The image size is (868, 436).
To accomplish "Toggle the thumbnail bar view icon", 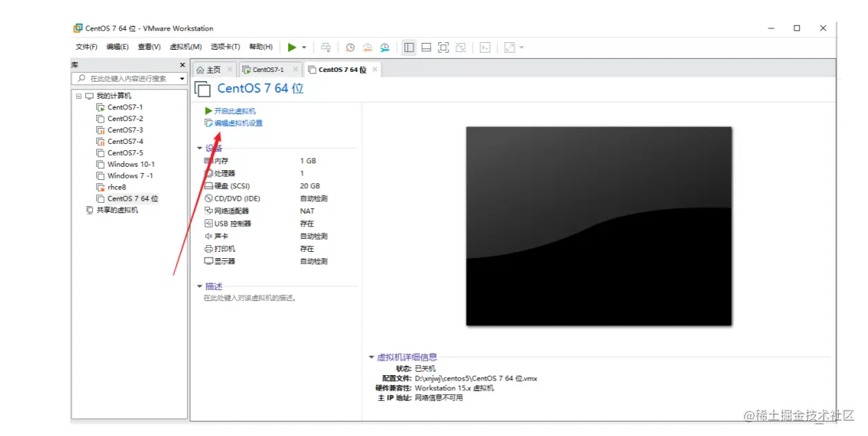I will pos(426,47).
